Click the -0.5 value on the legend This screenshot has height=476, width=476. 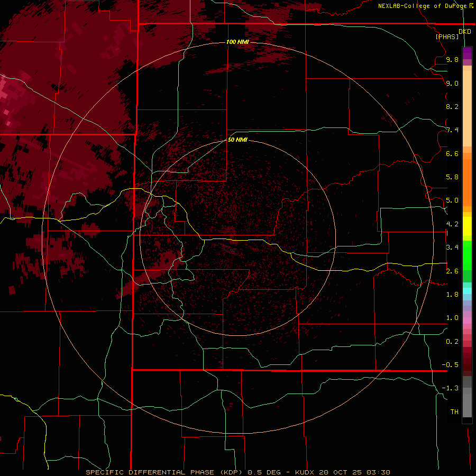[450, 365]
